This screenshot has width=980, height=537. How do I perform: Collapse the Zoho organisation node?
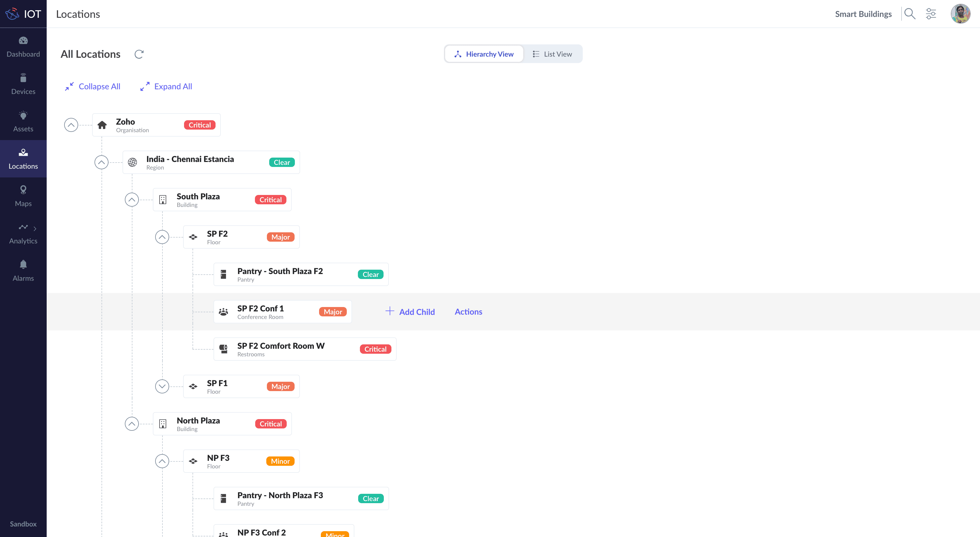(71, 125)
